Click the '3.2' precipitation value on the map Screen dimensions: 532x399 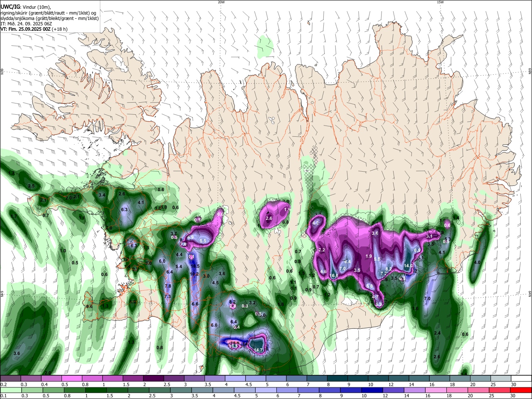pyautogui.click(x=252, y=303)
